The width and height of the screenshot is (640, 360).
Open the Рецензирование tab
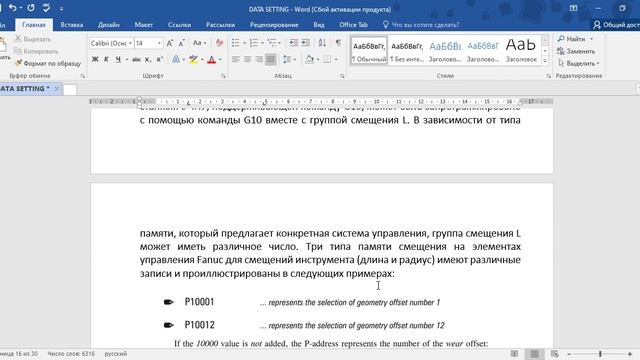coord(274,25)
